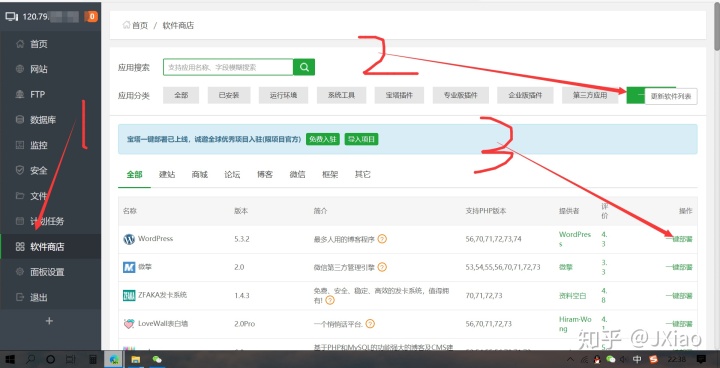Click the 免费入驻 green button
Viewport: 720px width, 368px height.
tap(323, 139)
